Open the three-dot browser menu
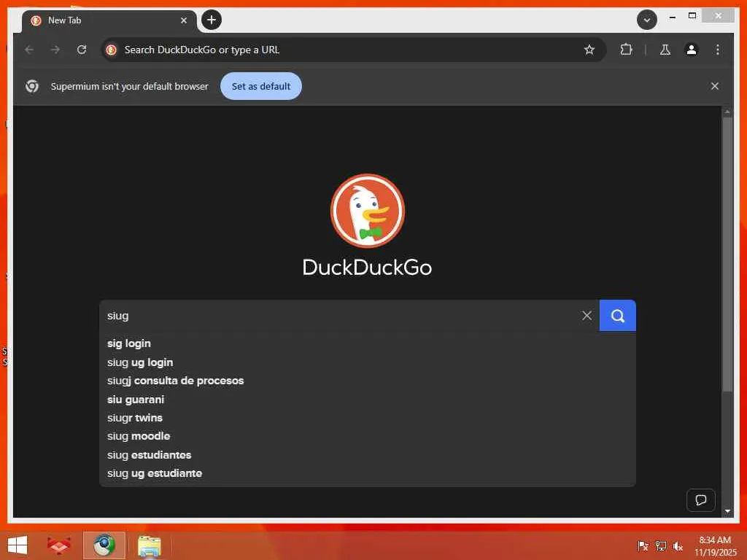The image size is (747, 560). point(718,50)
